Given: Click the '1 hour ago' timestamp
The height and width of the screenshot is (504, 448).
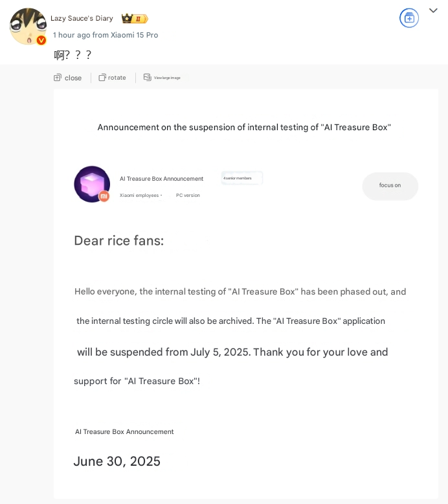Looking at the screenshot, I should coord(71,35).
